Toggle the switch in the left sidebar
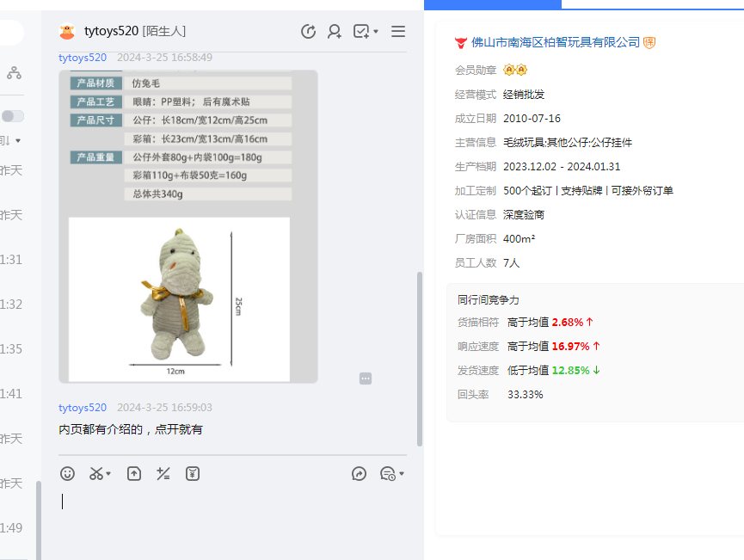 pos(13,116)
